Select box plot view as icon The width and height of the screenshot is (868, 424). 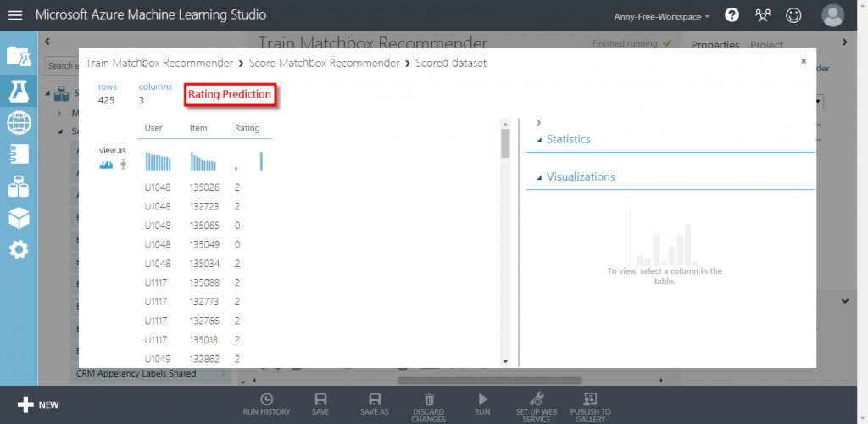(124, 164)
